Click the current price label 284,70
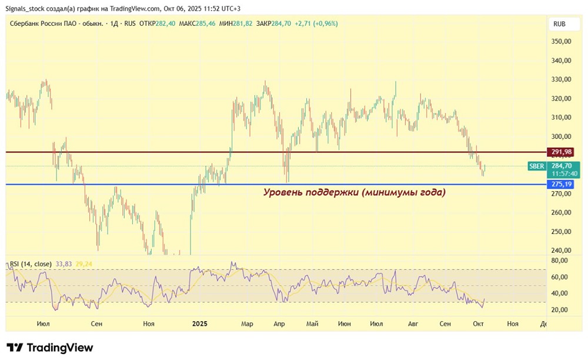Image resolution: width=588 pixels, height=364 pixels. [x=562, y=166]
